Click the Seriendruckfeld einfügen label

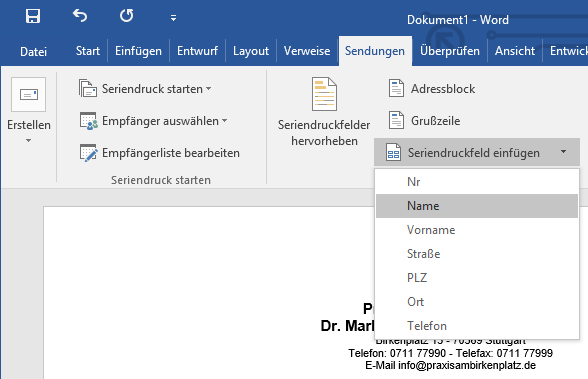click(x=474, y=153)
